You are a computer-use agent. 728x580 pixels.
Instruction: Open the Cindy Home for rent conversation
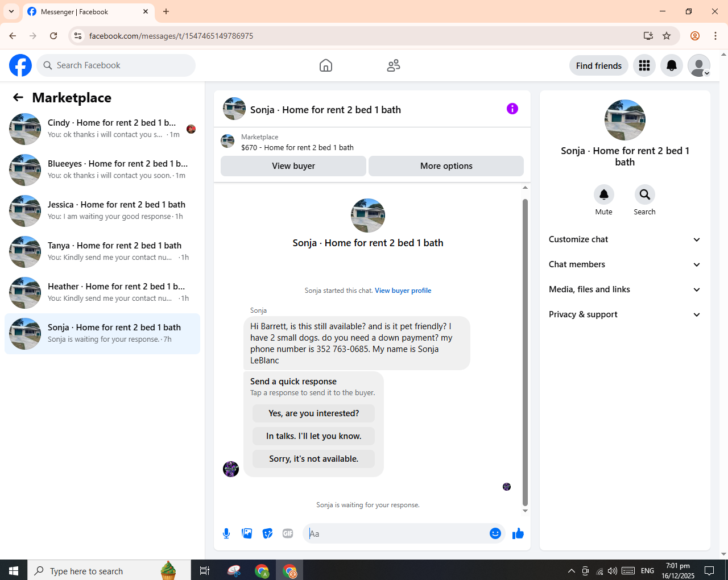[x=102, y=129]
